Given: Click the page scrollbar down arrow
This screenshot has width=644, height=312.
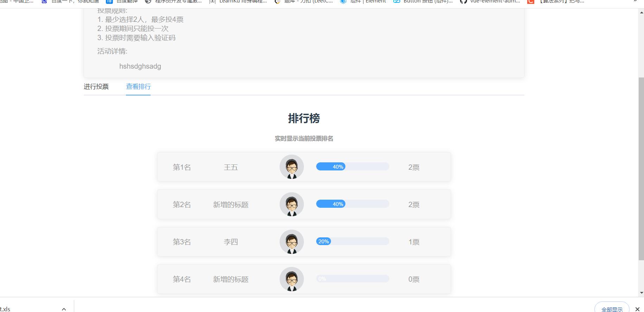Looking at the screenshot, I should (x=641, y=293).
